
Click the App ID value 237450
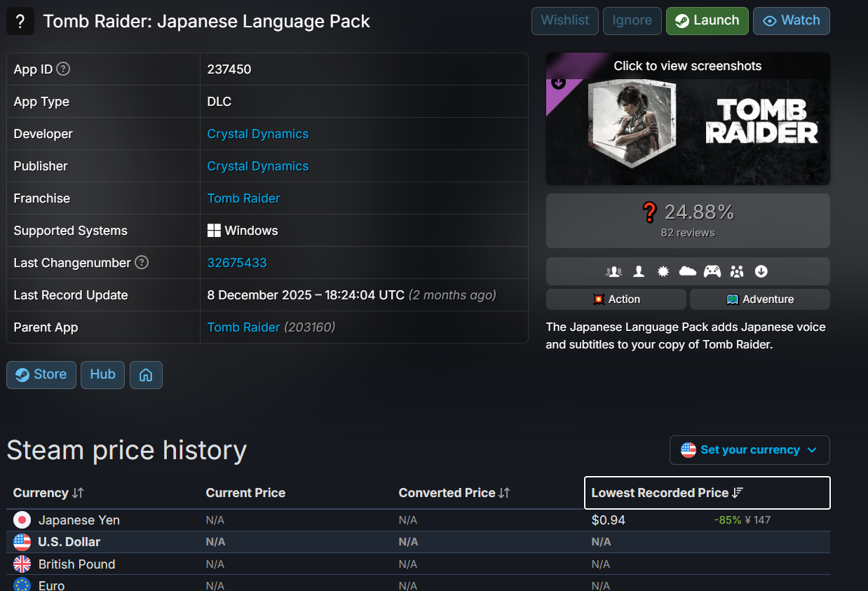pos(229,69)
